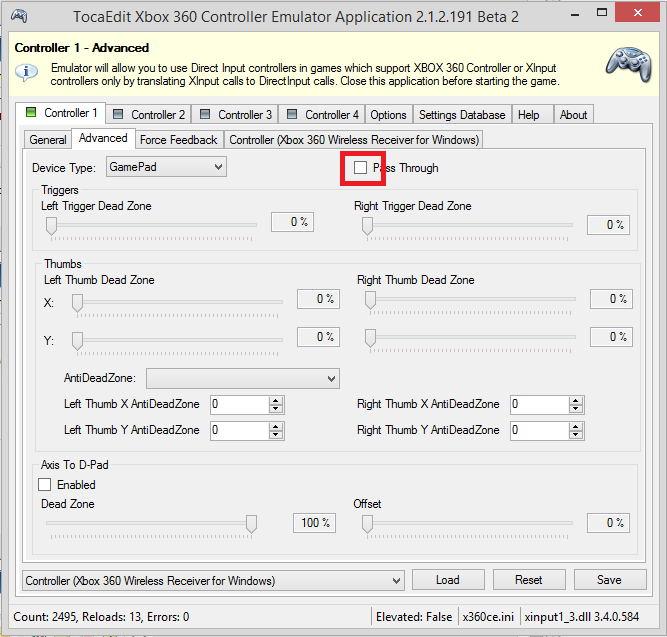667x637 pixels.
Task: Click the Right Thumb X AntiDeadZone value field
Action: (540, 405)
